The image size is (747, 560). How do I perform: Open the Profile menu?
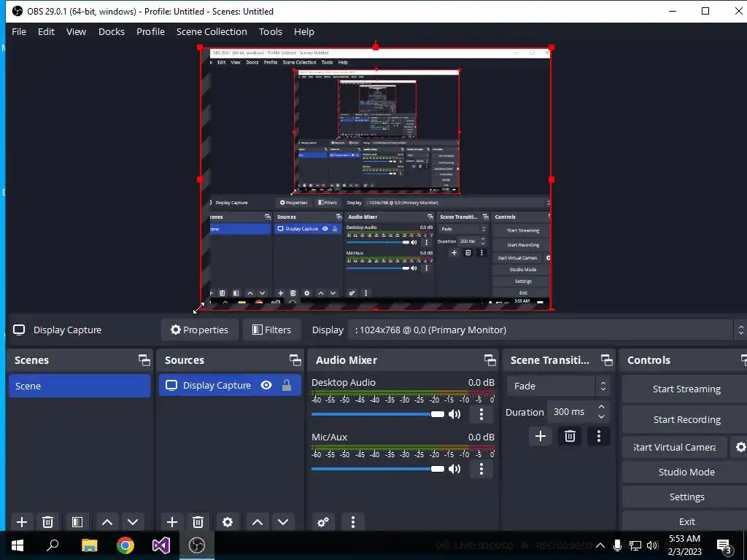point(150,31)
